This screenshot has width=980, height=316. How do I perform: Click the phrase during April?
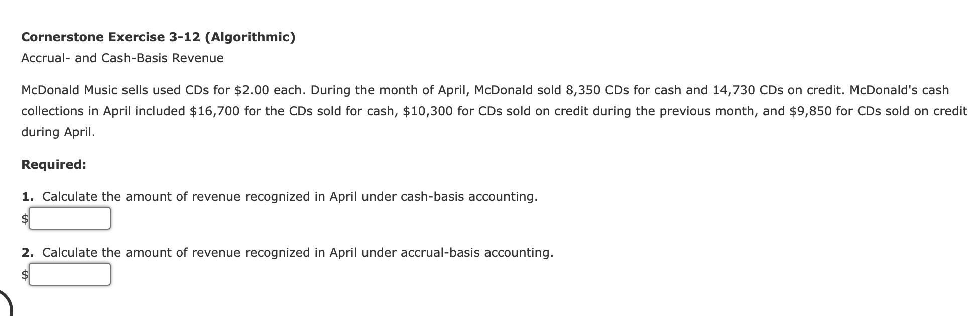[x=58, y=132]
